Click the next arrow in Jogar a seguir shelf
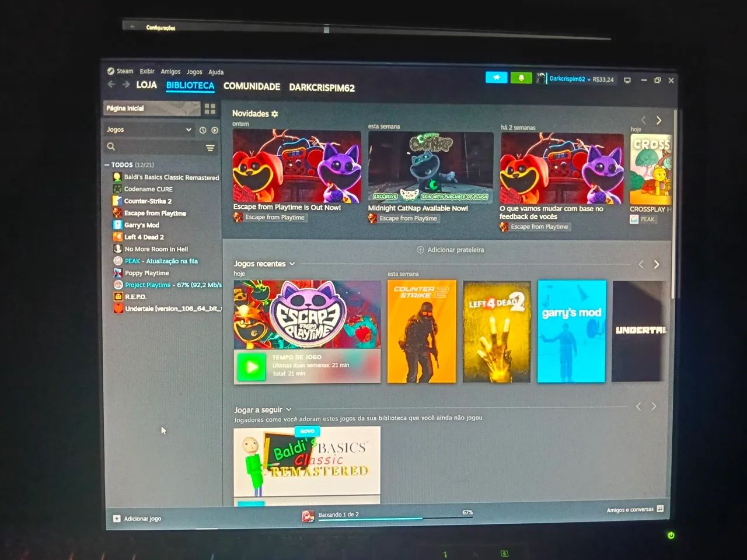 654,406
